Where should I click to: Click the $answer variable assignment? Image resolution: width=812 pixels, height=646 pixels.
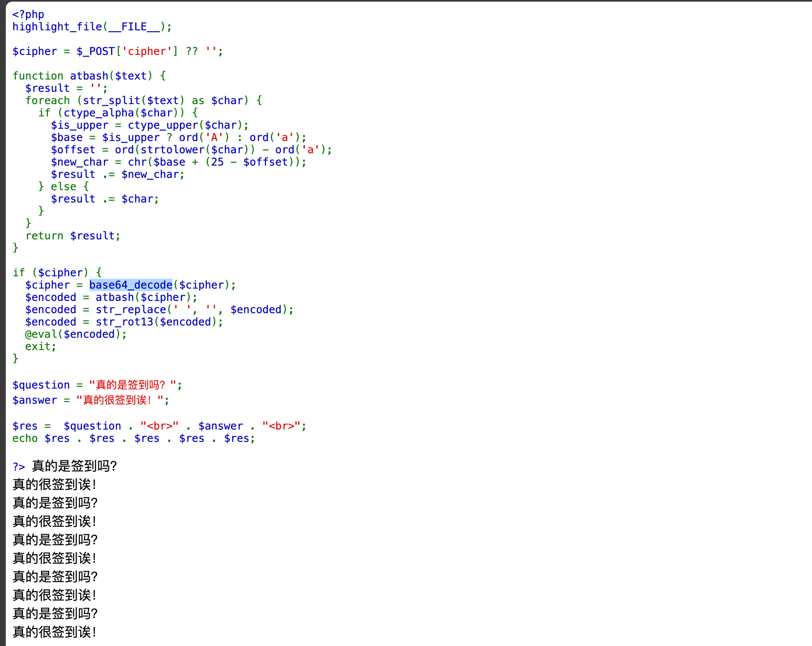click(x=34, y=400)
